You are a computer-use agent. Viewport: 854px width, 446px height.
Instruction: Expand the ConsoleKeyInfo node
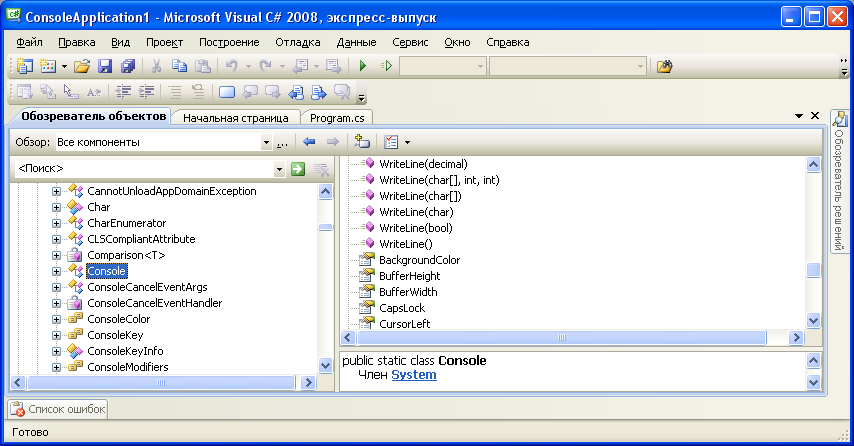[56, 351]
